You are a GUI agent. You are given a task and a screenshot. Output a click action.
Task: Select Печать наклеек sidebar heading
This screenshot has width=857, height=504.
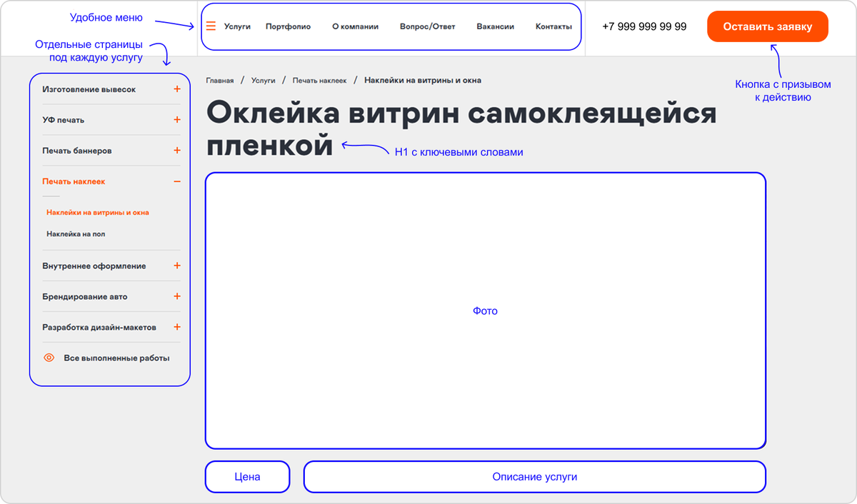[74, 181]
